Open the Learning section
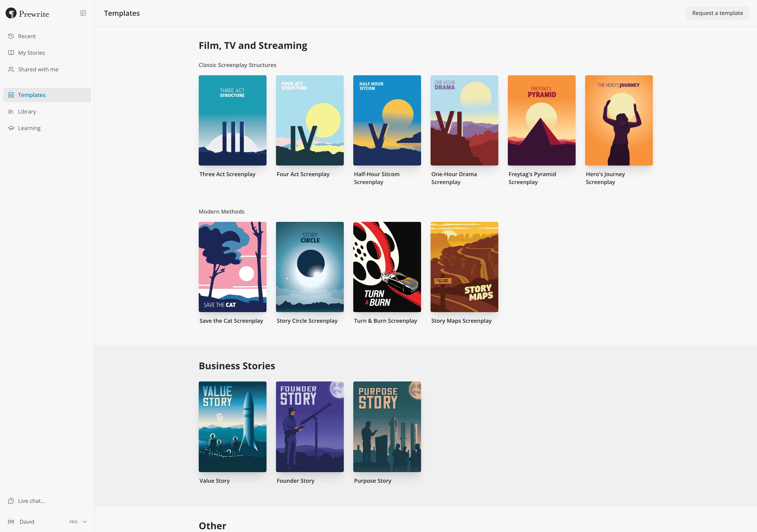 47,128
